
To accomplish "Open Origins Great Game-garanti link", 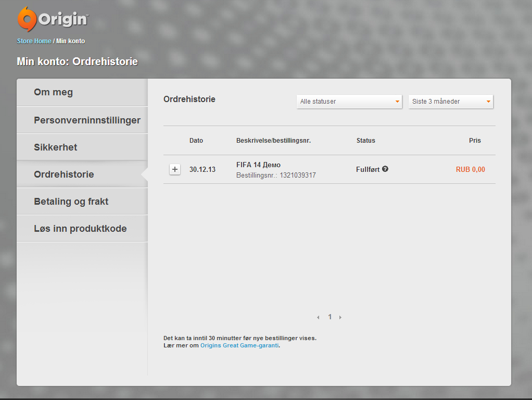I will (239, 345).
